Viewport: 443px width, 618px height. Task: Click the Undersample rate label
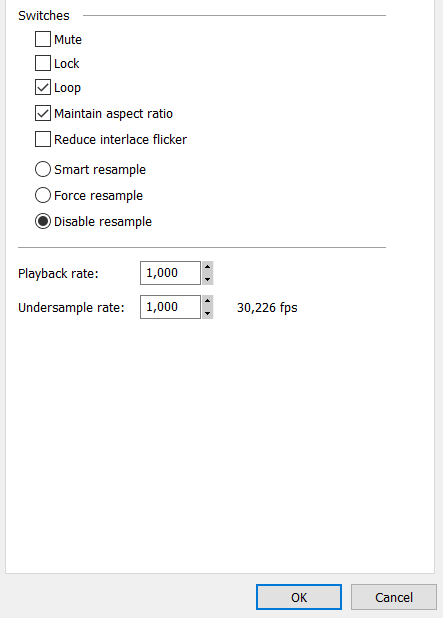pyautogui.click(x=71, y=307)
